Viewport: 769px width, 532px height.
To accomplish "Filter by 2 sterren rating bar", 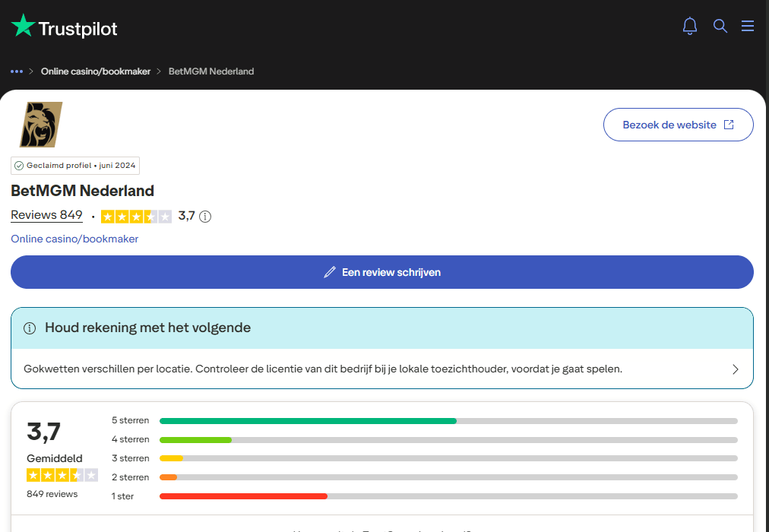I will [x=449, y=477].
